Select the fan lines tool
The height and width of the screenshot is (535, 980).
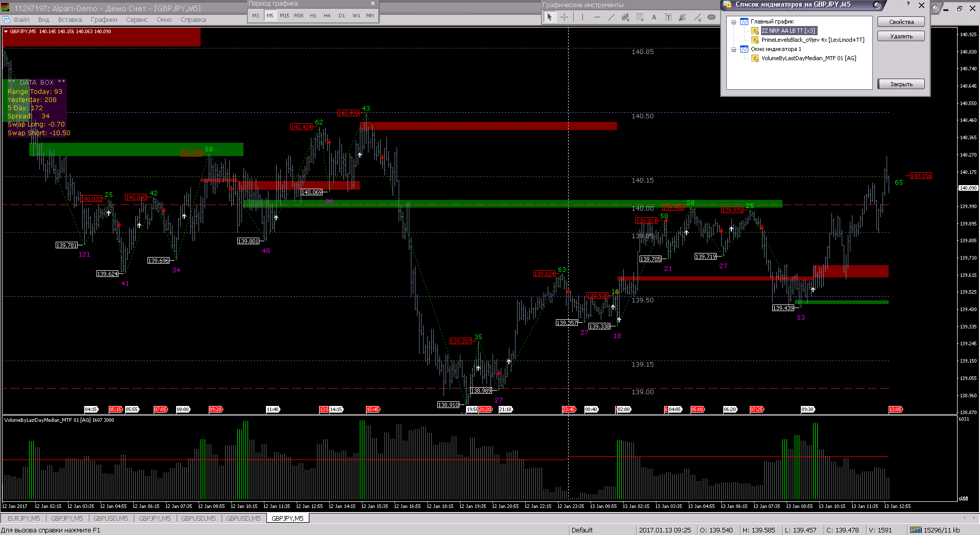pos(682,17)
